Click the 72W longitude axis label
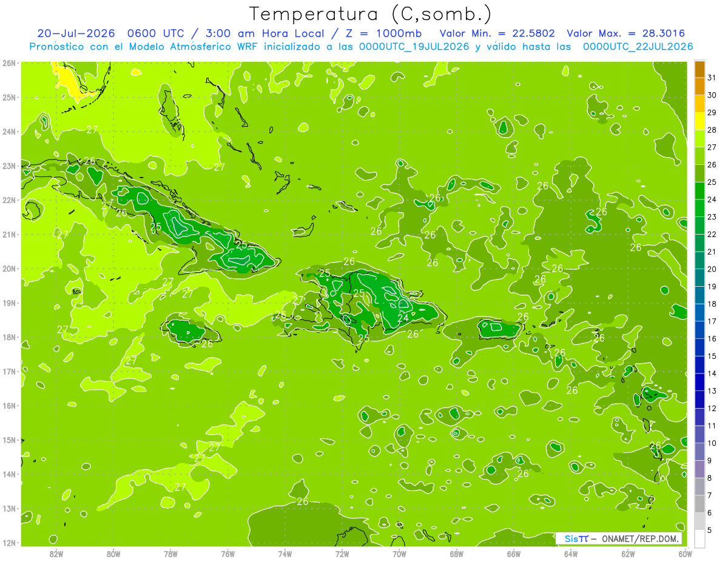 pos(342,554)
